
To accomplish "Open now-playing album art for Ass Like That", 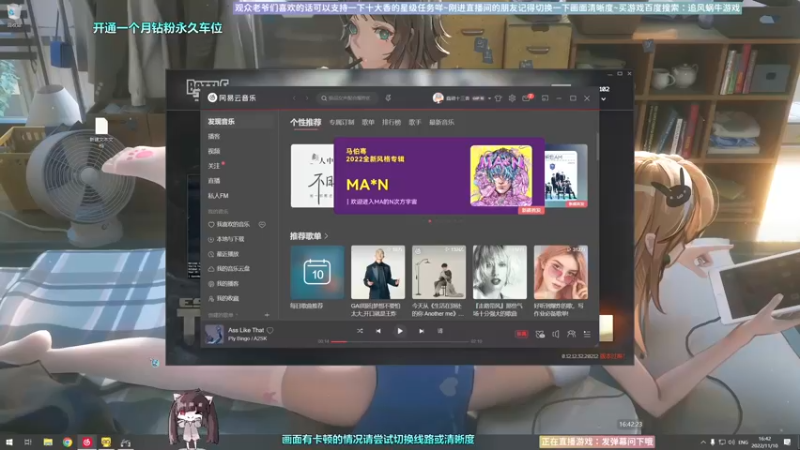I will tap(214, 334).
